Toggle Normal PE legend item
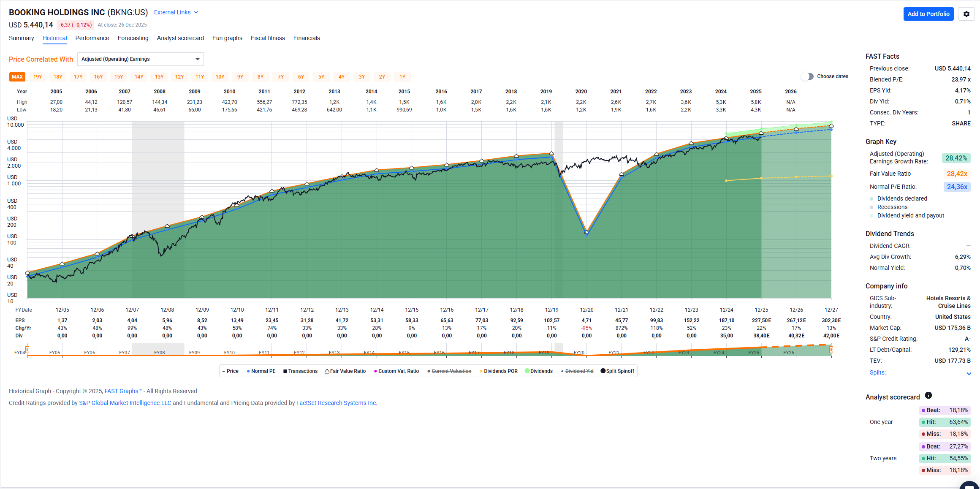980x489 pixels. pyautogui.click(x=261, y=371)
